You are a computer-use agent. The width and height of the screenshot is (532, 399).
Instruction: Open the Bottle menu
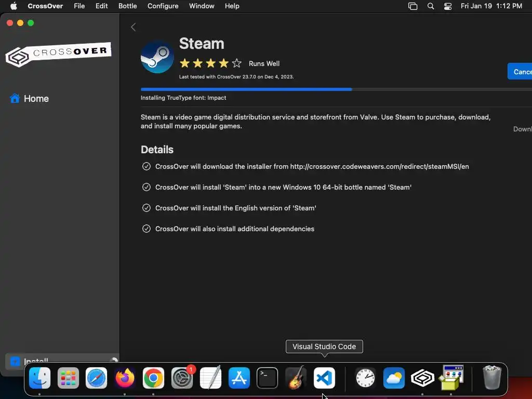pyautogui.click(x=128, y=6)
